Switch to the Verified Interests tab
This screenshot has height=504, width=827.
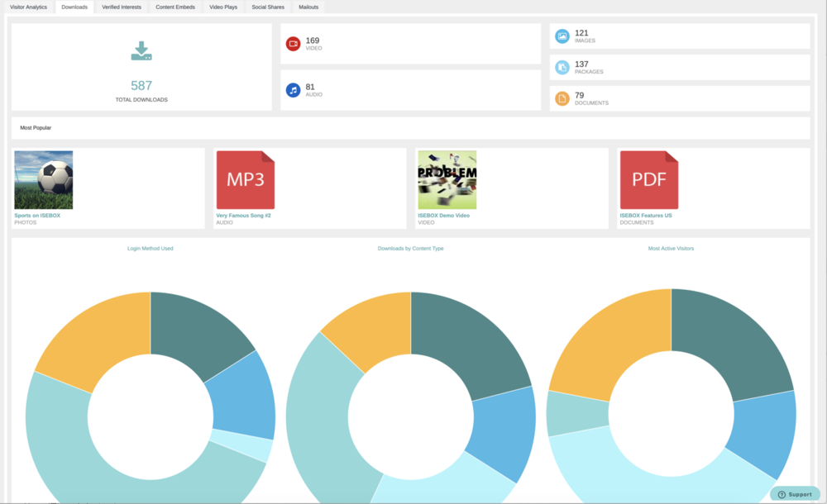tap(122, 7)
